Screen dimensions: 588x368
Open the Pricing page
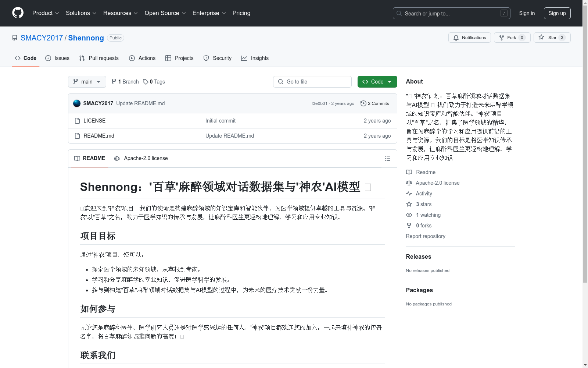(241, 13)
